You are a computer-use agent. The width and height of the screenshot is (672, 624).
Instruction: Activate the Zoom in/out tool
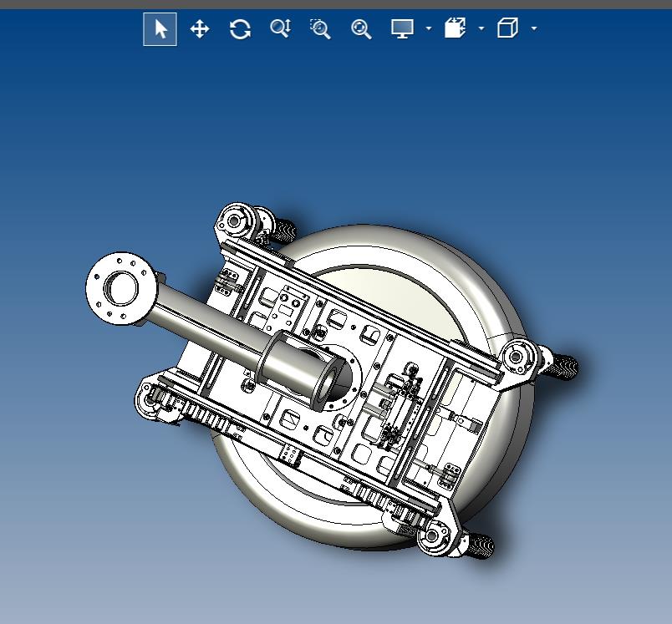coord(280,28)
